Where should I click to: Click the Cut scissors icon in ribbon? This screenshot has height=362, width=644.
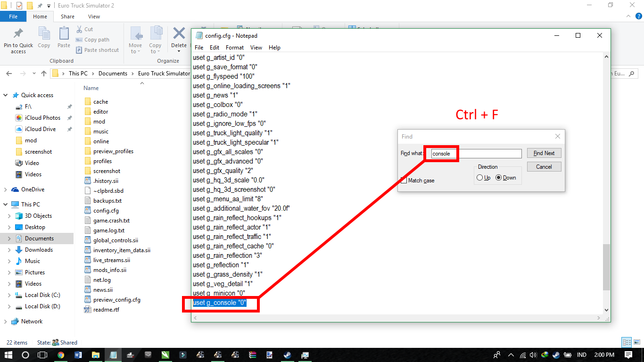tap(79, 29)
